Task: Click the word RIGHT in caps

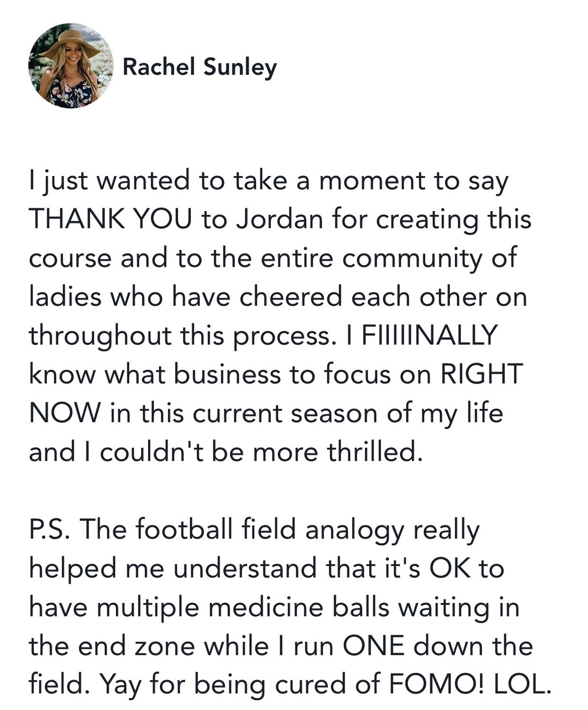Action: pyautogui.click(x=481, y=374)
